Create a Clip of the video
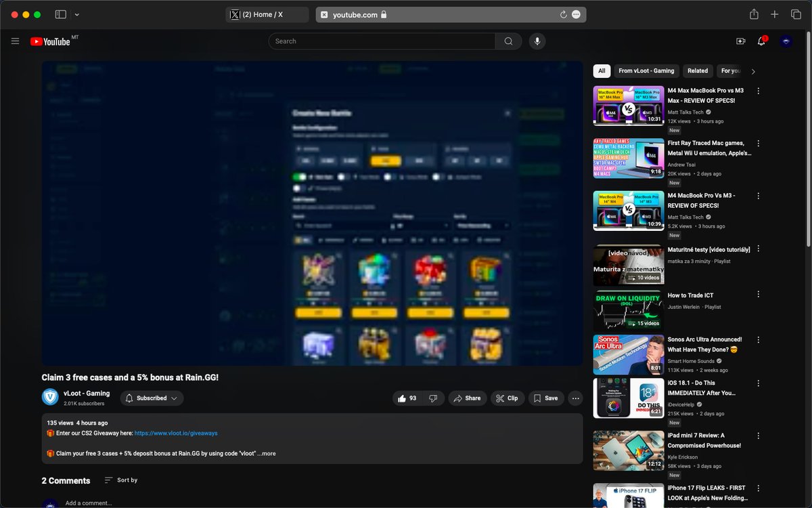 507,398
